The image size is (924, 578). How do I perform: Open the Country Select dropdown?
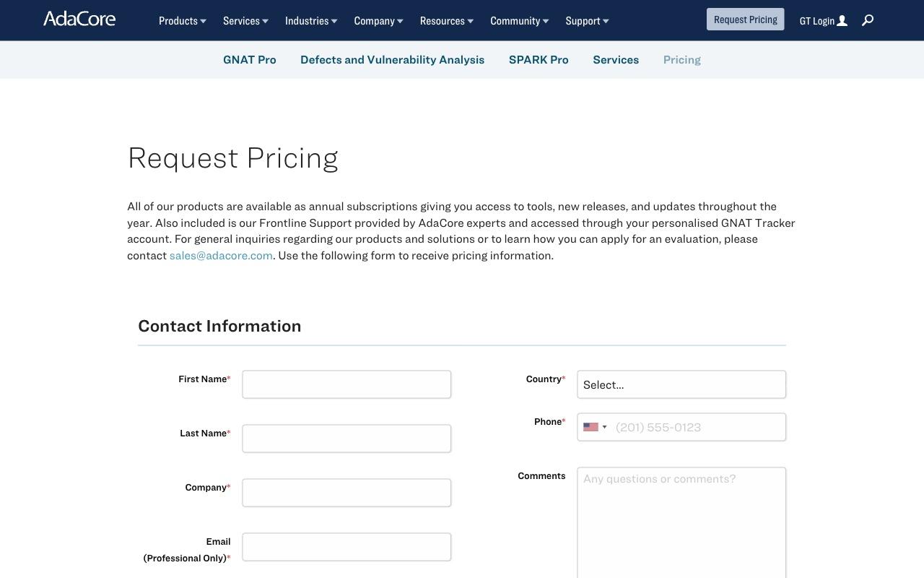click(681, 384)
